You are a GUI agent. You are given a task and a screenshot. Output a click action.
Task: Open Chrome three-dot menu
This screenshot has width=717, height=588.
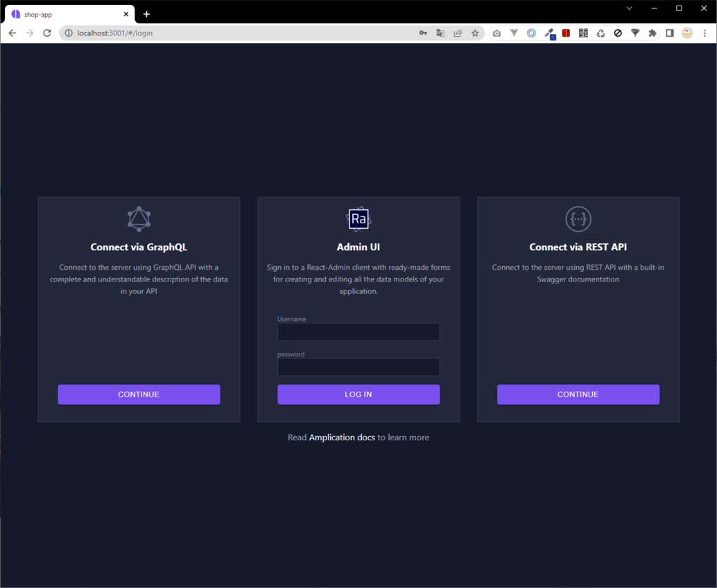(x=705, y=33)
